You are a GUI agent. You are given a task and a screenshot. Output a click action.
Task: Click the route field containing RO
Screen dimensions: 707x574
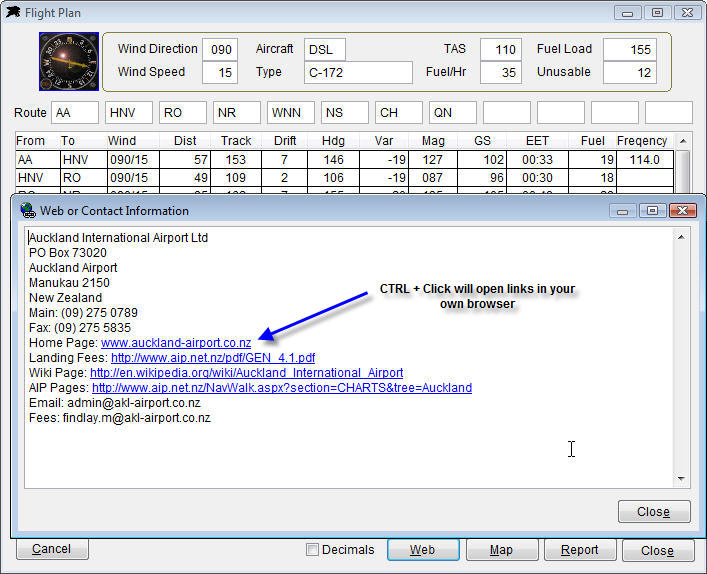(x=183, y=112)
